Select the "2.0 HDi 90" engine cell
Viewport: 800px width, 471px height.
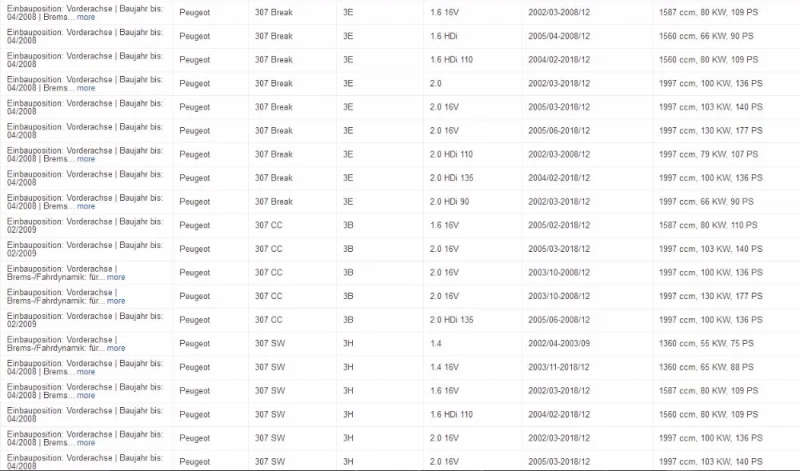coord(449,202)
